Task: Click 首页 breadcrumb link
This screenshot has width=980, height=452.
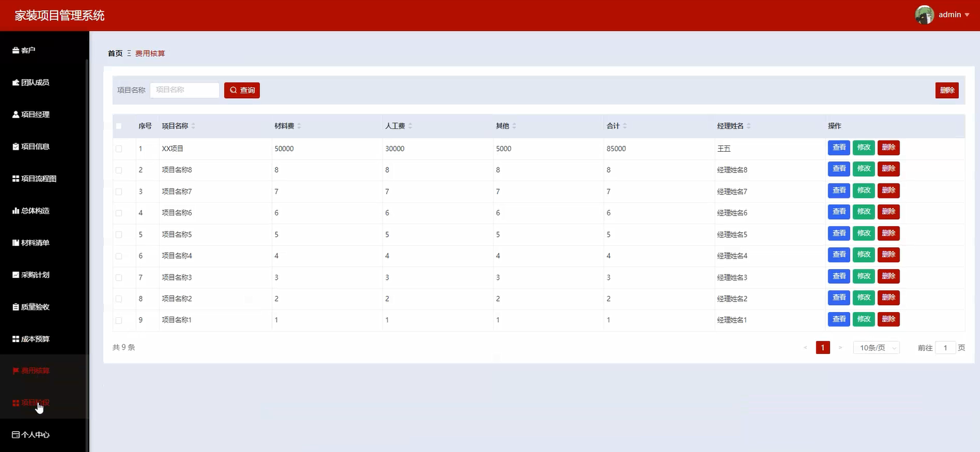Action: 115,54
